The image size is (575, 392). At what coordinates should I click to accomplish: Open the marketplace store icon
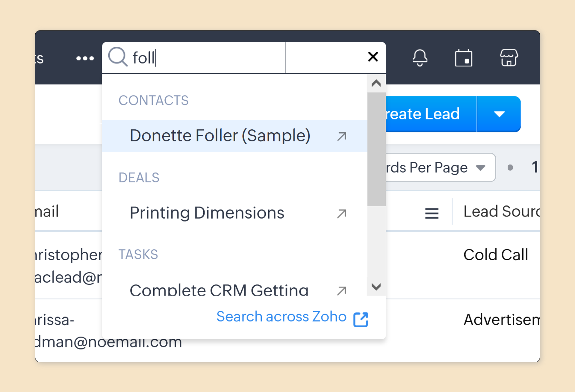[x=509, y=57]
